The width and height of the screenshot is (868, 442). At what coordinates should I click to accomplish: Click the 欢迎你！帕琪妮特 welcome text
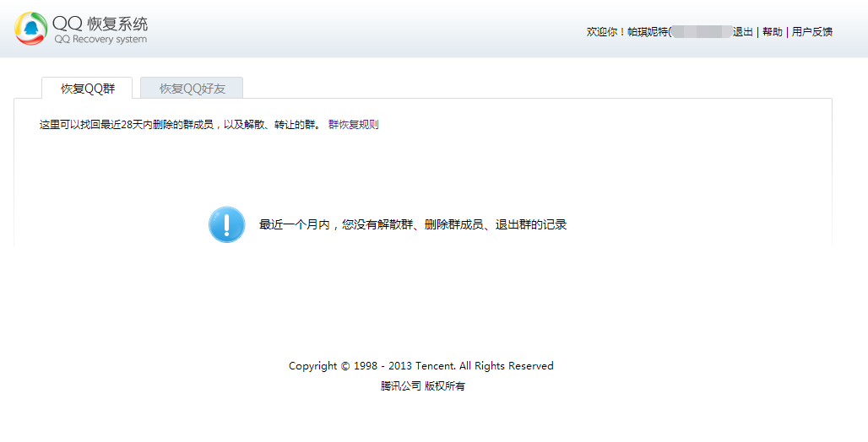point(627,31)
